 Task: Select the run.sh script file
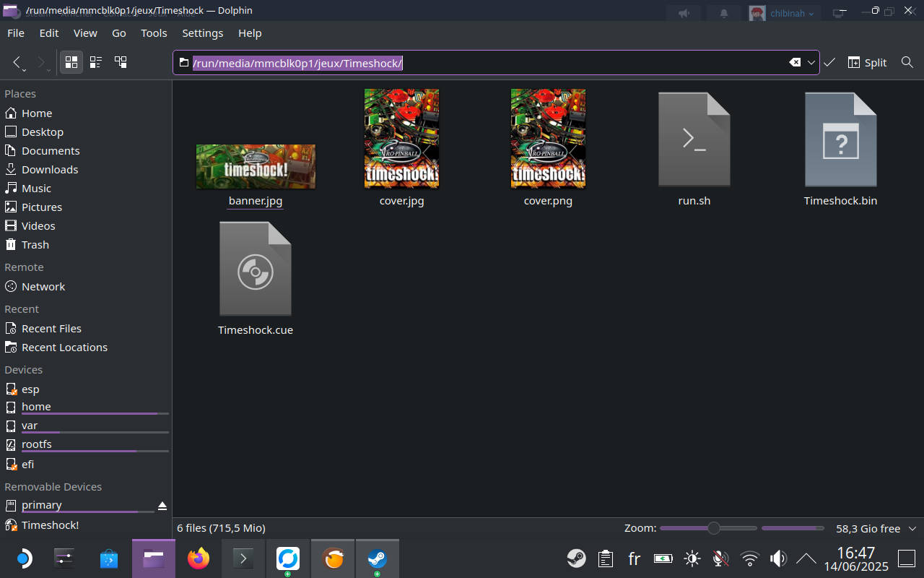(x=694, y=139)
